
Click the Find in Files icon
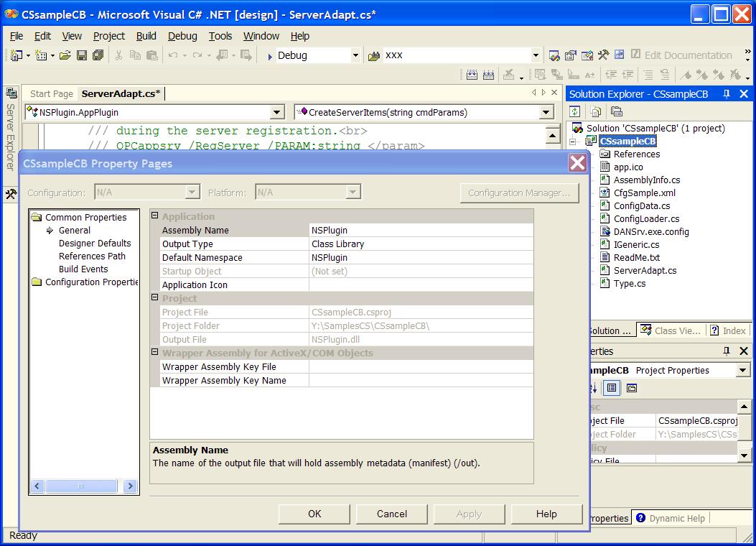pos(373,56)
